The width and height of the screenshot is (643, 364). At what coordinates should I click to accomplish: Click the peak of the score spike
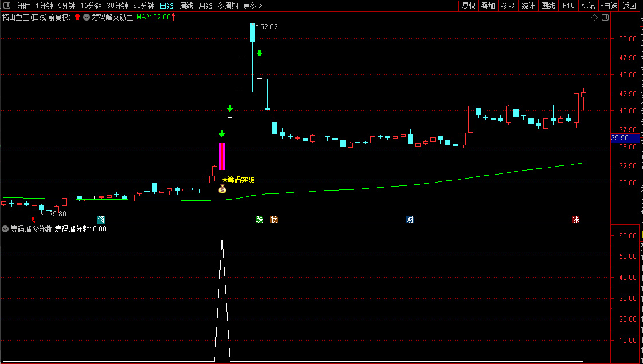pyautogui.click(x=222, y=237)
